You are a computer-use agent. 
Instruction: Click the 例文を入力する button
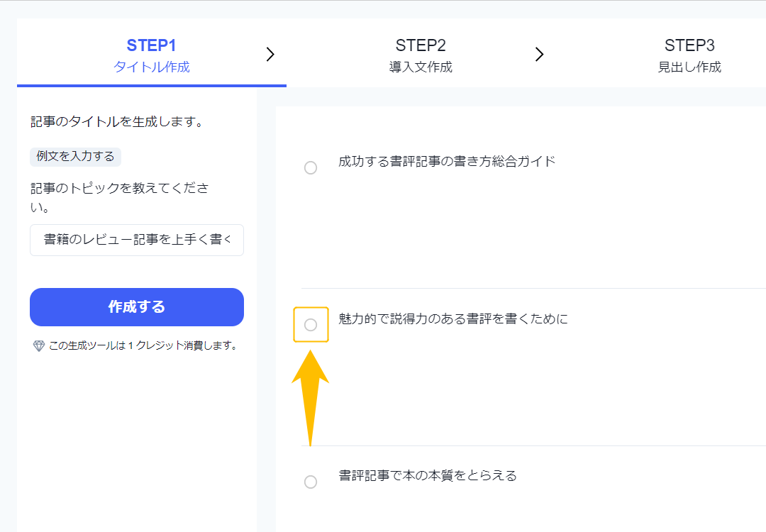tap(75, 157)
